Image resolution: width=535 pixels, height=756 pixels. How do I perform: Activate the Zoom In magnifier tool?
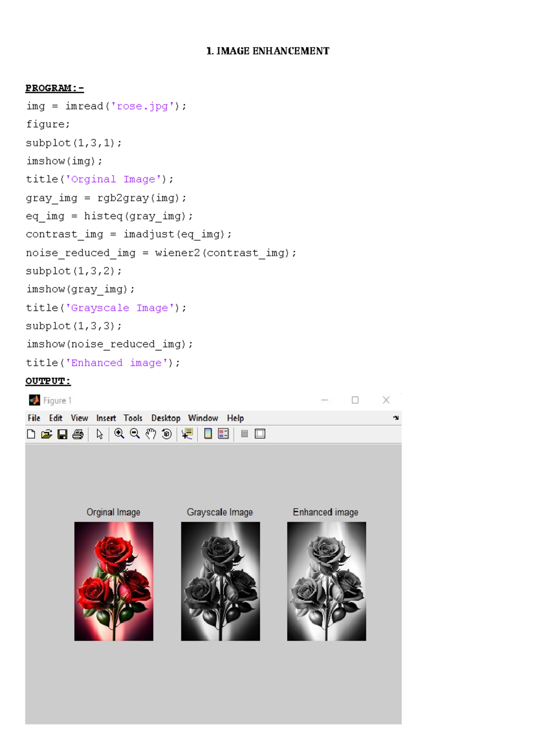[x=119, y=434]
